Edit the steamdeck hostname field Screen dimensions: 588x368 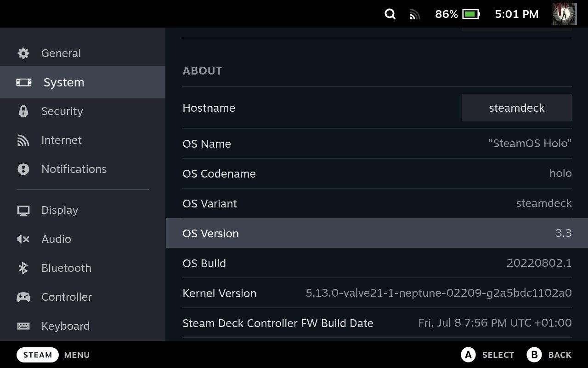click(x=516, y=108)
